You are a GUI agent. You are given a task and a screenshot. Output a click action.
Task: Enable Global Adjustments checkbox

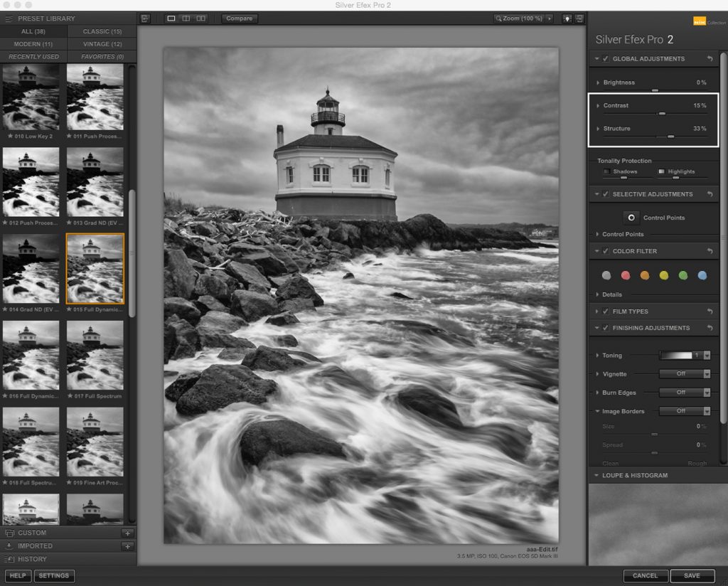(x=606, y=59)
